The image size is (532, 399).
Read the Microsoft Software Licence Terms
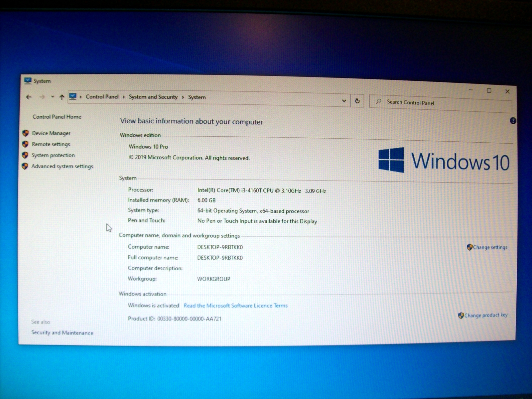pyautogui.click(x=235, y=306)
